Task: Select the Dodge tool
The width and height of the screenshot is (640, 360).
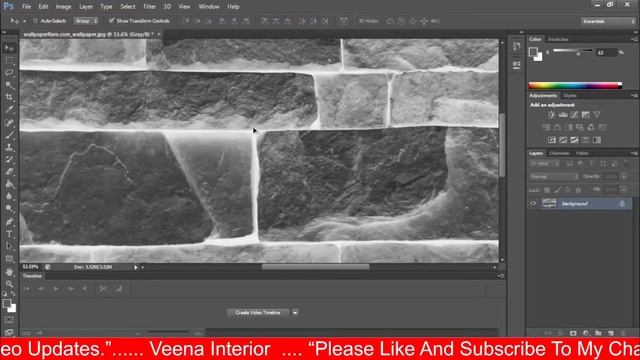Action: 9,209
